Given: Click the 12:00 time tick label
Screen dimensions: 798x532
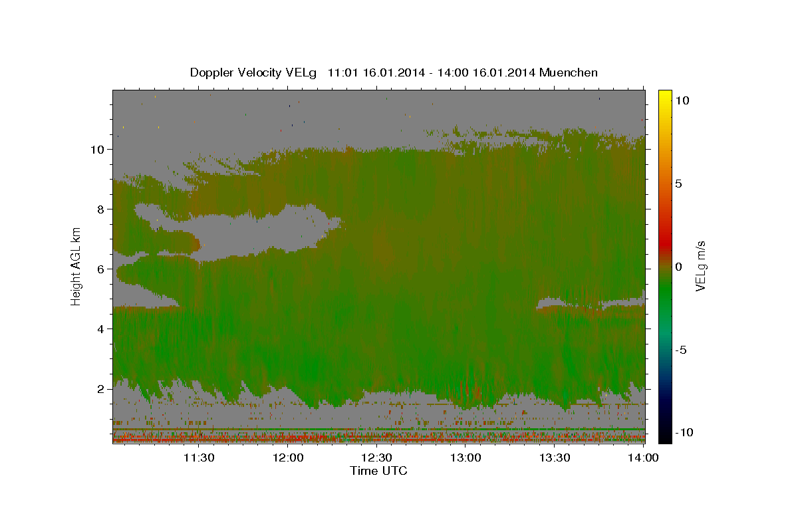Looking at the screenshot, I should tap(288, 458).
